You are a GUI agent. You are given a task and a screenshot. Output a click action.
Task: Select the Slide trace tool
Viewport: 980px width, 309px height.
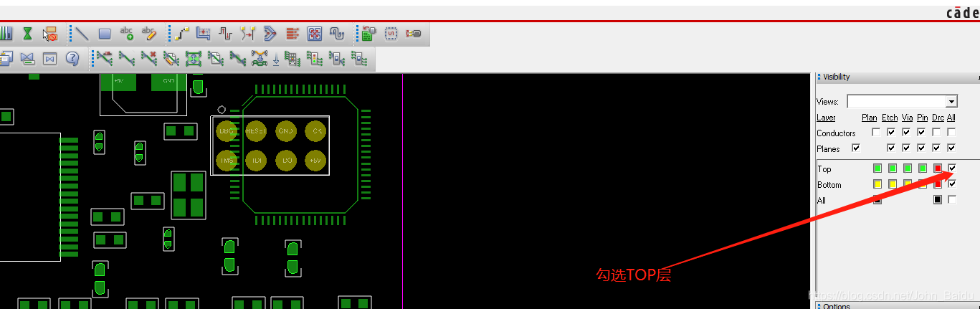click(203, 34)
